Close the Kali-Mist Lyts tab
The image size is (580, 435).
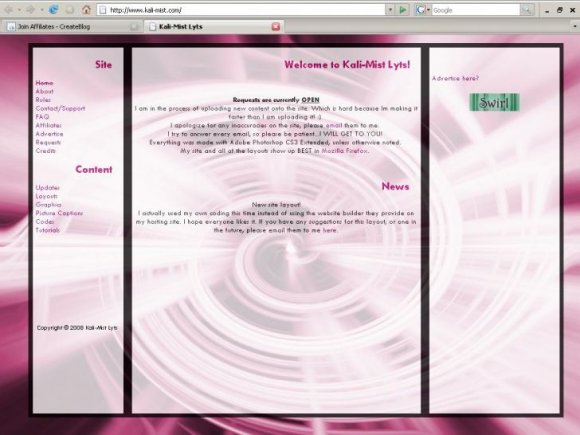[276, 26]
